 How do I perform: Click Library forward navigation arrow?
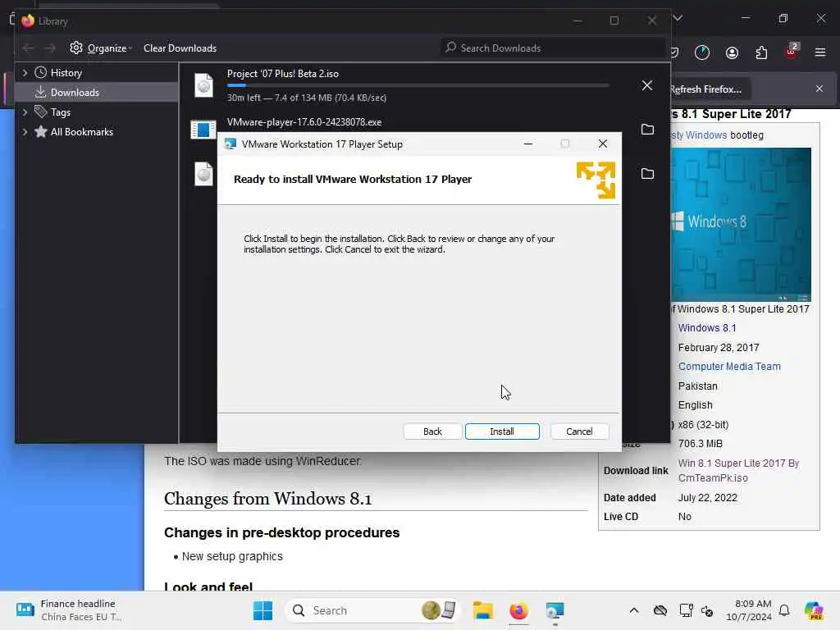pos(50,48)
